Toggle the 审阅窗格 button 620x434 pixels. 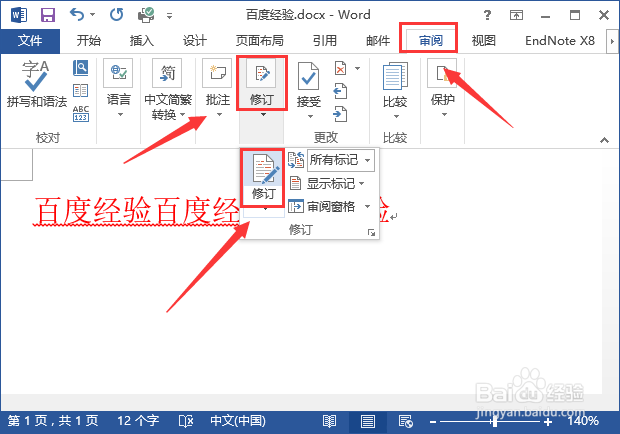[x=323, y=207]
